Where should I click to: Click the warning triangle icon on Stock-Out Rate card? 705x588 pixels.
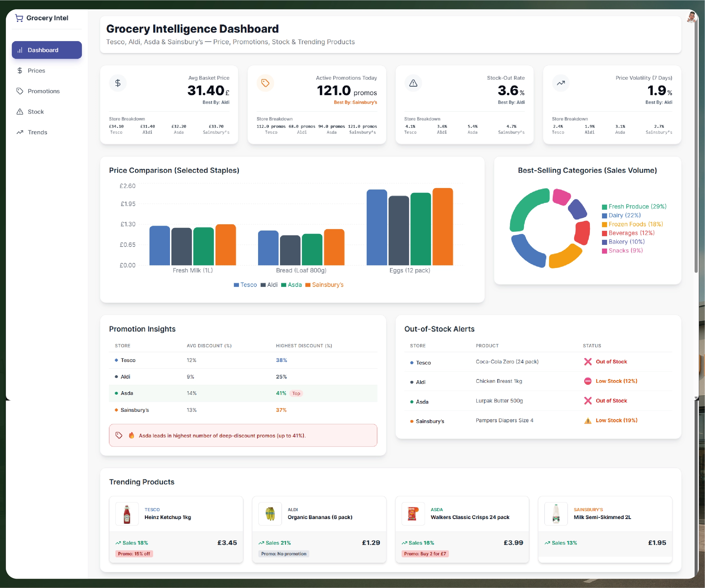pyautogui.click(x=413, y=83)
